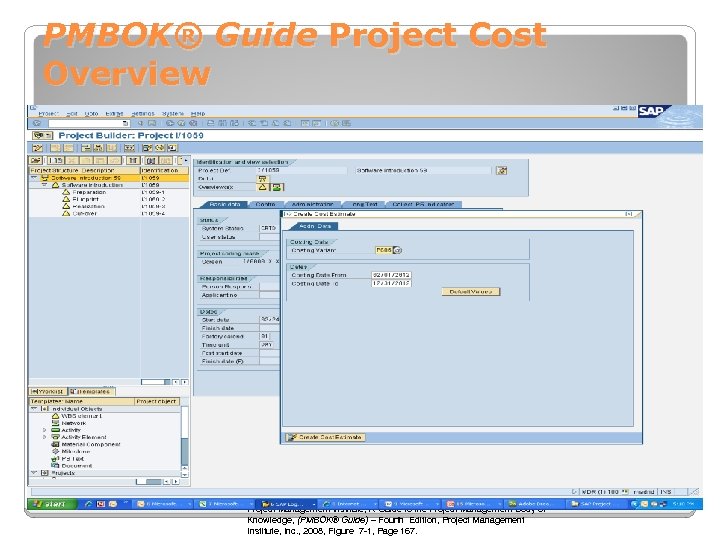Open the System menu
The image size is (720, 540).
(173, 113)
